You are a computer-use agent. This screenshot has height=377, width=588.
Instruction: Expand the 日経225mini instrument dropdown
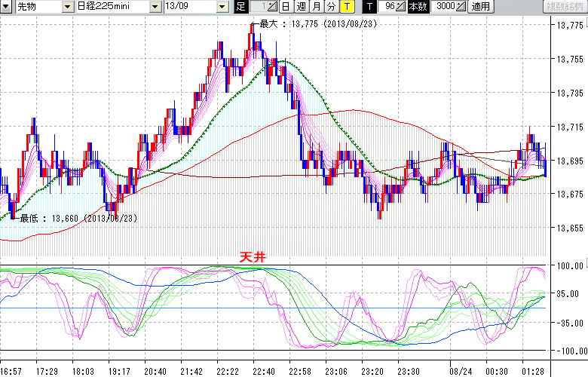pyautogui.click(x=155, y=7)
